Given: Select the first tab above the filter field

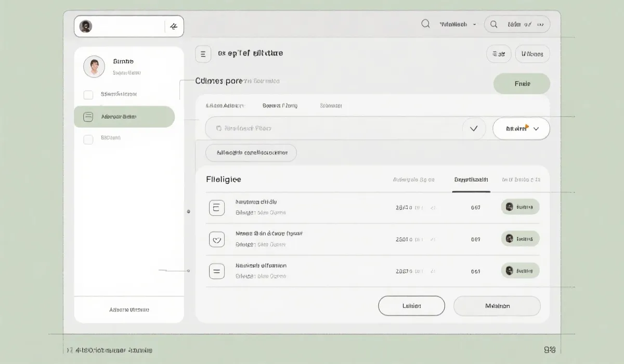Looking at the screenshot, I should point(225,106).
